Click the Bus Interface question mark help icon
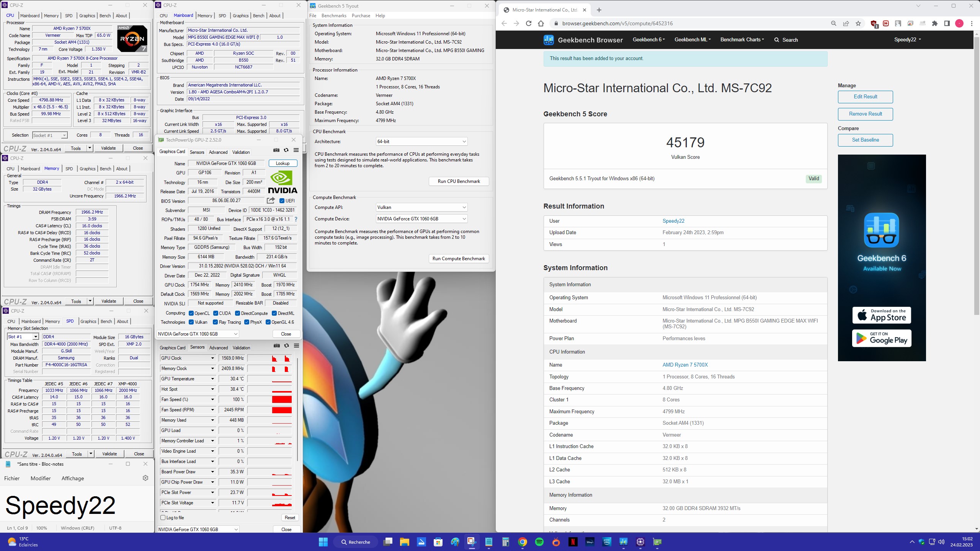 click(296, 219)
